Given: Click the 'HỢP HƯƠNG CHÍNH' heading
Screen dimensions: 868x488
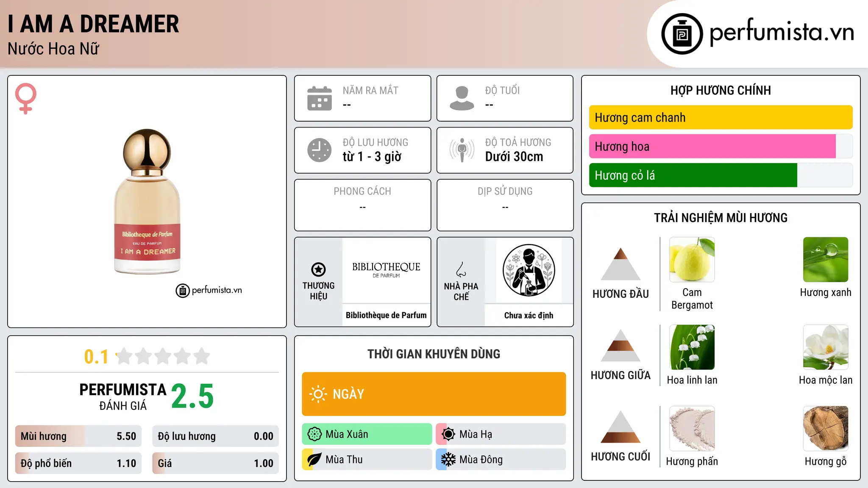Looking at the screenshot, I should coord(721,90).
